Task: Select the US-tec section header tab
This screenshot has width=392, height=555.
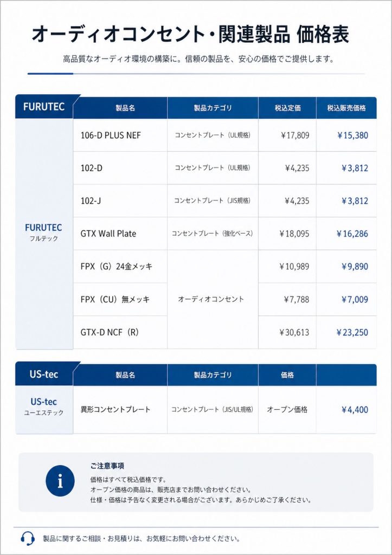Action: coord(44,374)
